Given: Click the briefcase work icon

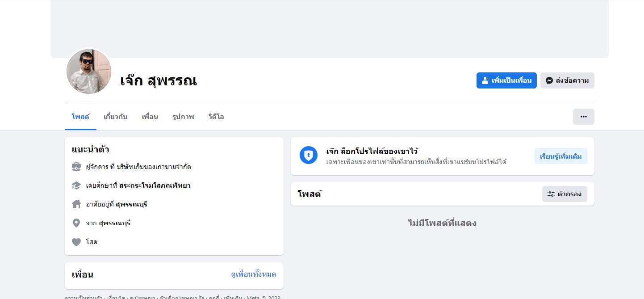Looking at the screenshot, I should [76, 167].
